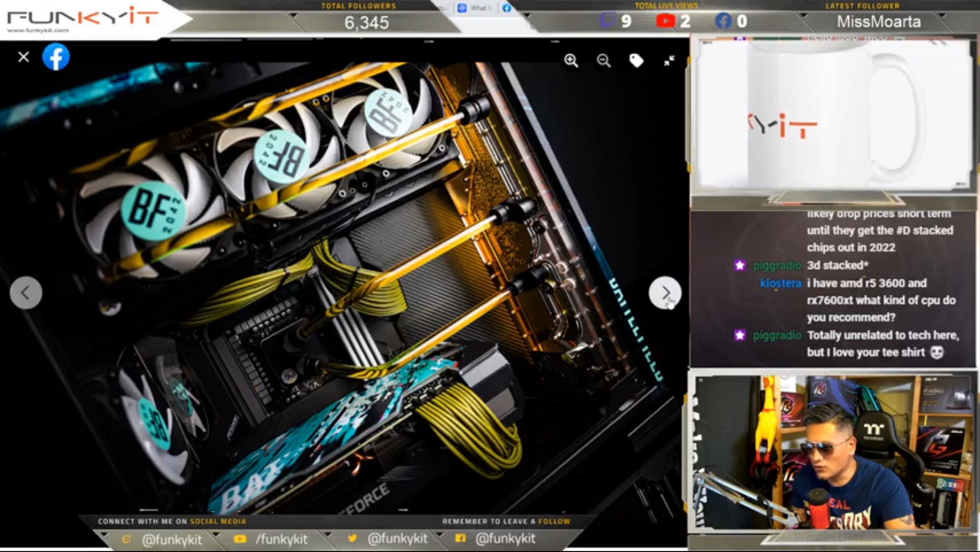Click the '3d stacked*' chat message

(x=837, y=266)
